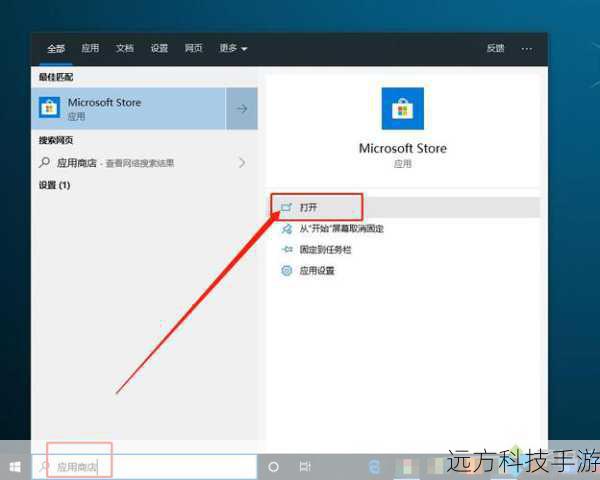Click the magnifier icon next to 应用商店
Image resolution: width=600 pixels, height=480 pixels.
[44, 163]
